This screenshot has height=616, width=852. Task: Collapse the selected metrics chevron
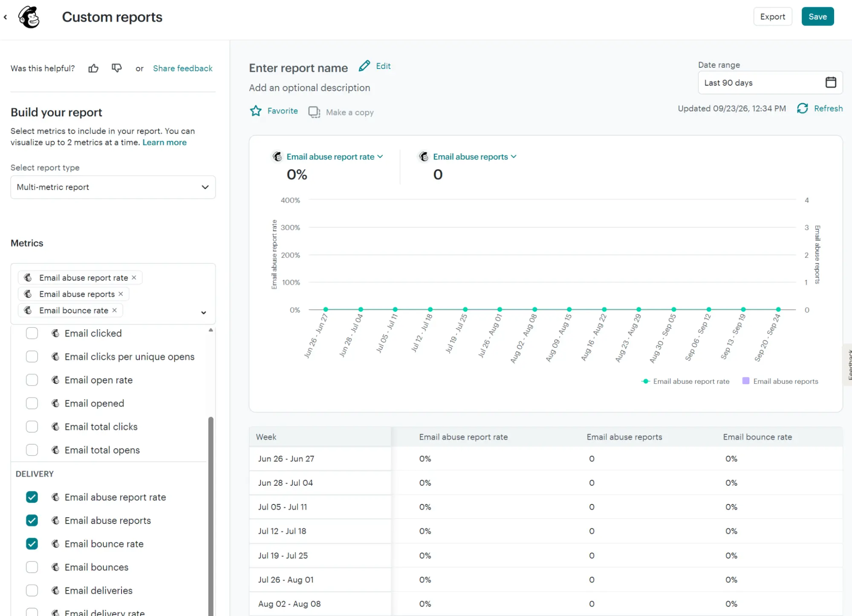click(x=204, y=313)
